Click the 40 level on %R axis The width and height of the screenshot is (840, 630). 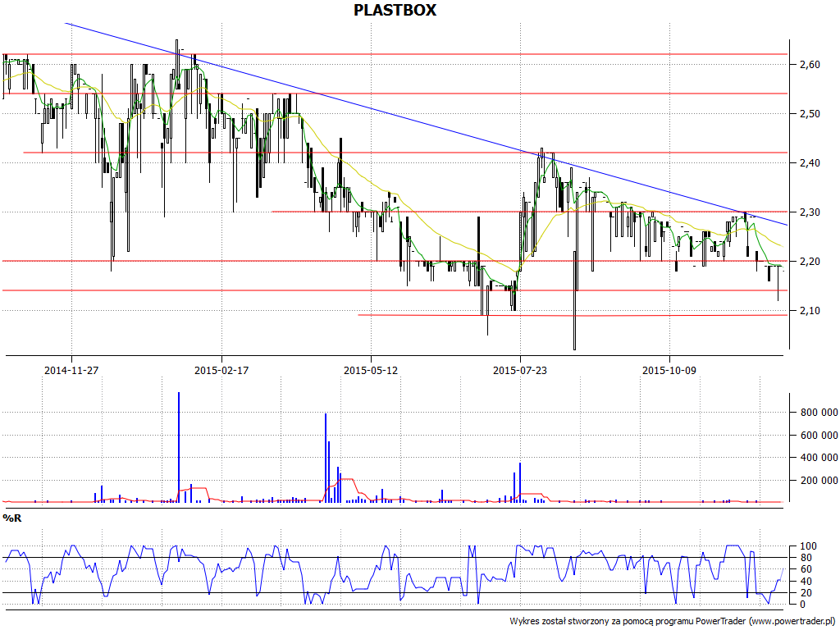808,582
